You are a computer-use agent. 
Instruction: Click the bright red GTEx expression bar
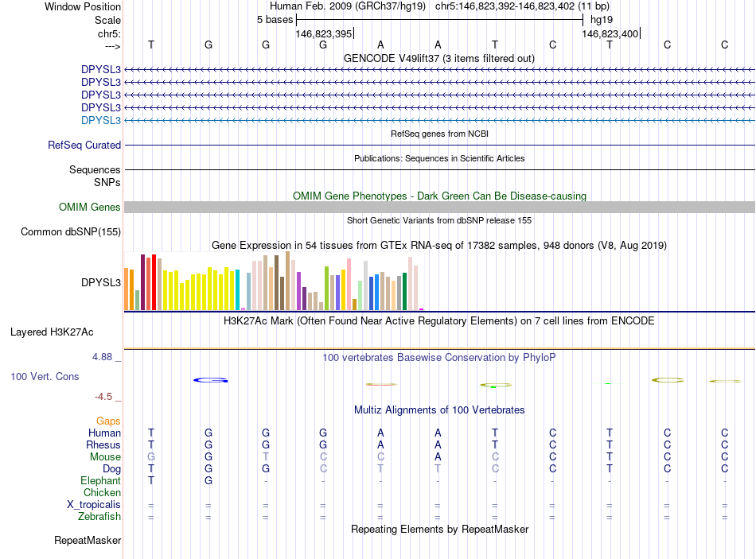coord(154,282)
